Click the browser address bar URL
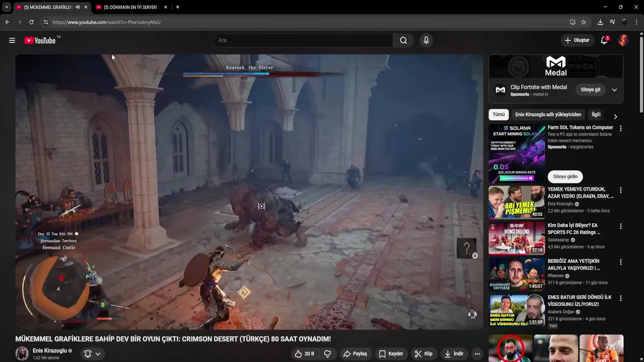Viewport: 644px width, 362px height. [x=106, y=22]
